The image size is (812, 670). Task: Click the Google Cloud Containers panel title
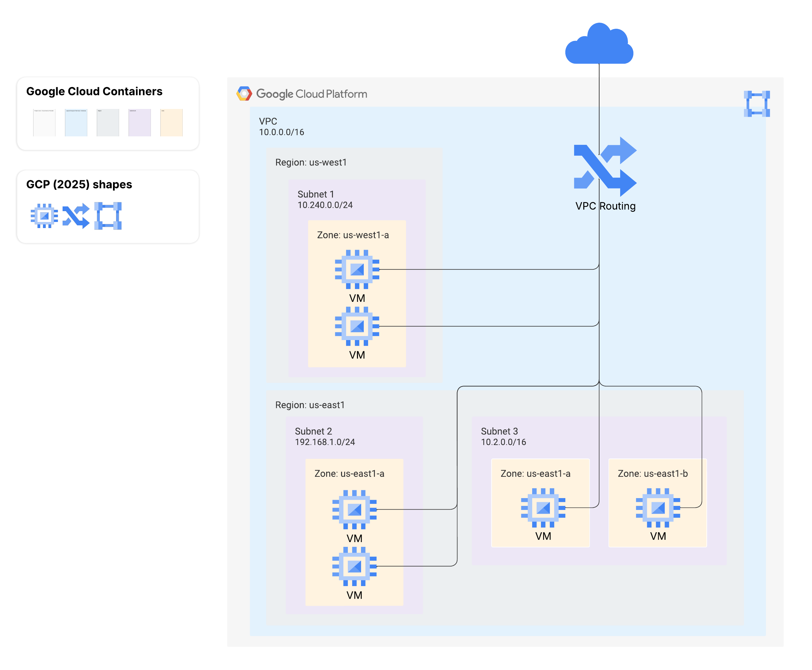click(94, 91)
